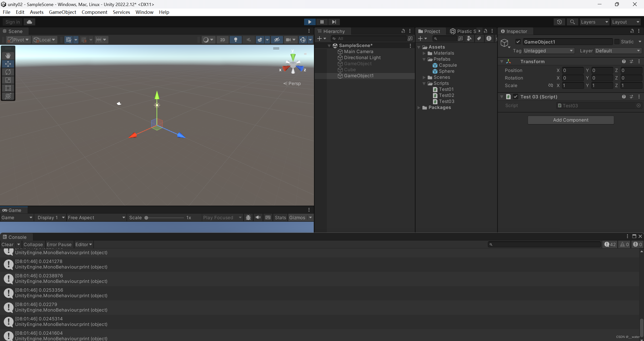
Task: Toggle 2D view in Scene panel
Action: [x=222, y=40]
